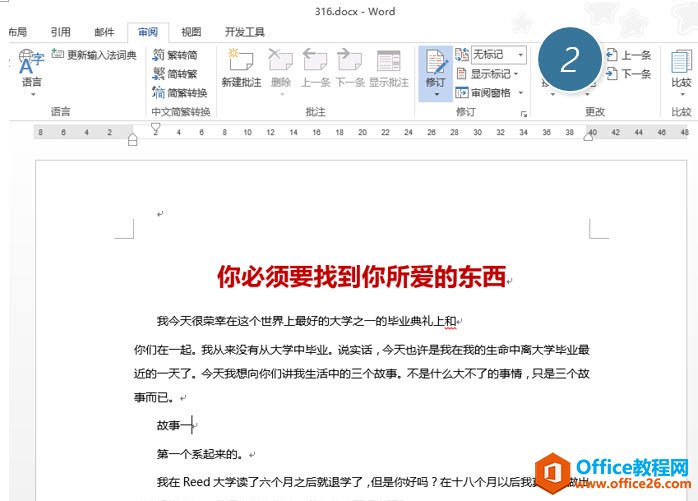
Task: Convert text with 简转繁
Action: 174,74
